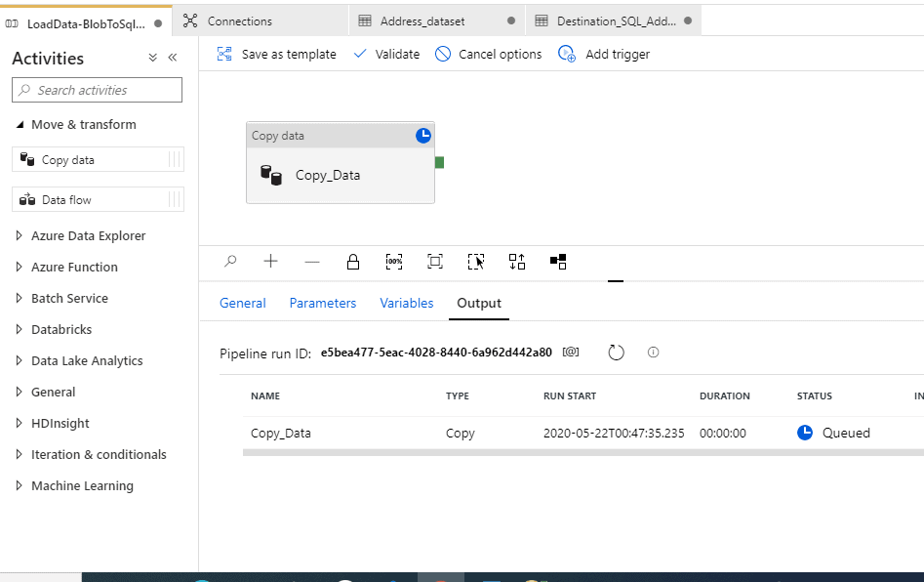Collapse the Move & transform group
This screenshot has width=924, height=582.
[x=20, y=124]
